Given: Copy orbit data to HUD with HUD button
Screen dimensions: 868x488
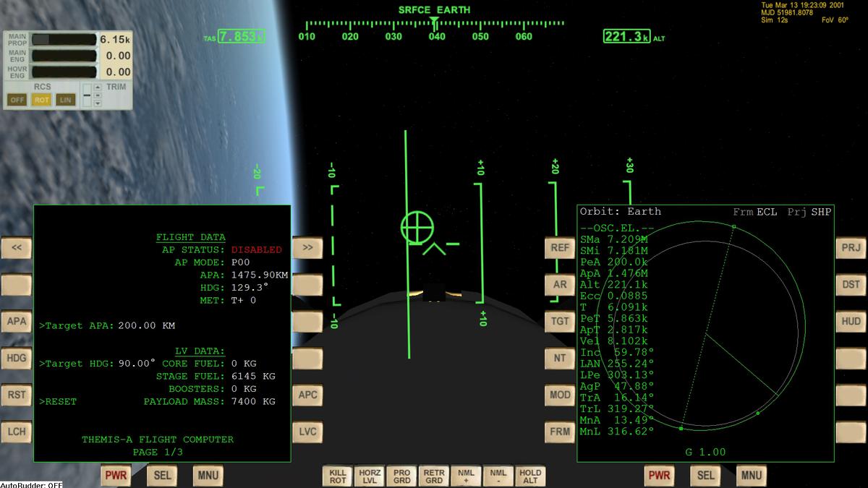Looking at the screenshot, I should pyautogui.click(x=851, y=321).
